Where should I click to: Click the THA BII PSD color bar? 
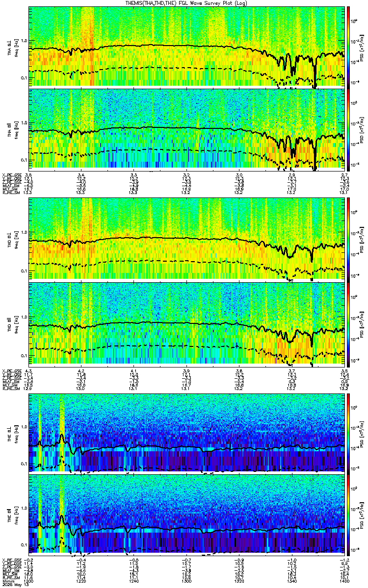tap(348, 129)
